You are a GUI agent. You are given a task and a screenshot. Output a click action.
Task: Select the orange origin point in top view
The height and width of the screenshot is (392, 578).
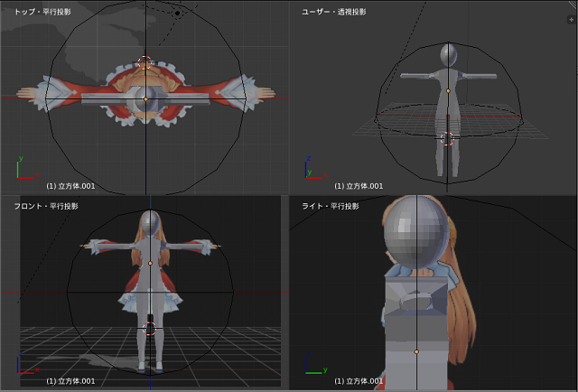(x=145, y=99)
